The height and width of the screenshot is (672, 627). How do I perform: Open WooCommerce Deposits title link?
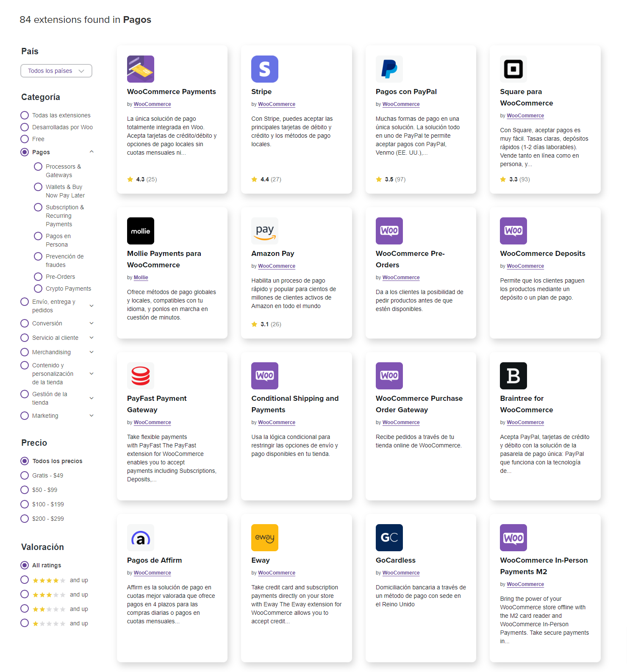[x=543, y=253]
